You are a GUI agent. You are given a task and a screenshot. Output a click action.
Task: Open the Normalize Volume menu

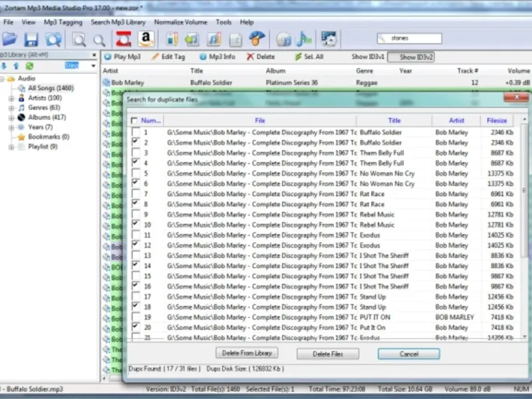pos(180,22)
